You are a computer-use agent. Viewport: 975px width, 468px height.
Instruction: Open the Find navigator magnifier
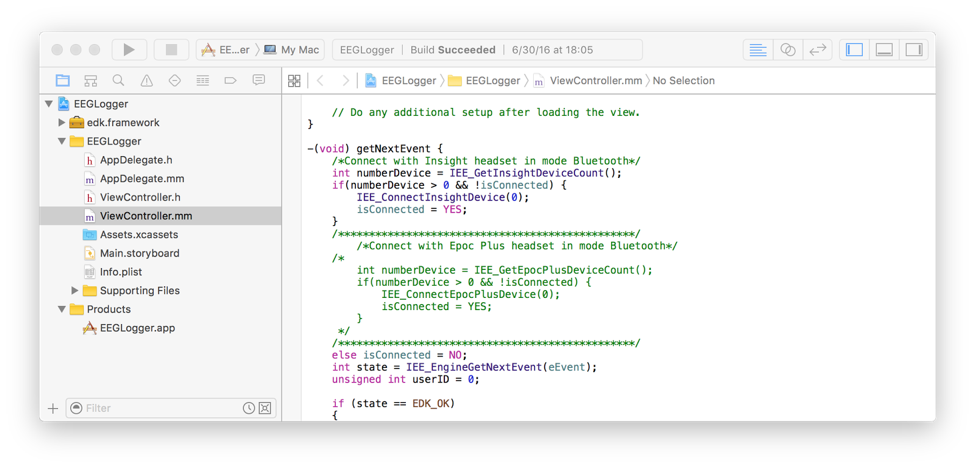(x=118, y=80)
